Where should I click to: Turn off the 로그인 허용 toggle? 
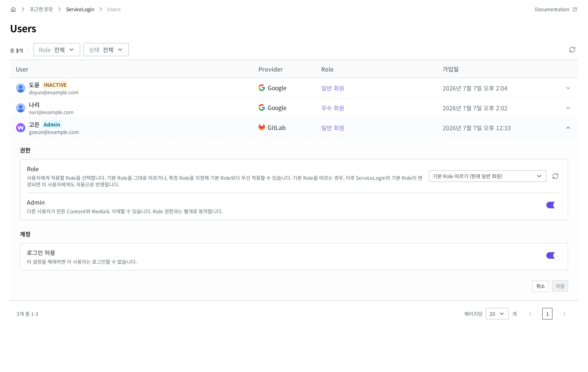pyautogui.click(x=554, y=255)
